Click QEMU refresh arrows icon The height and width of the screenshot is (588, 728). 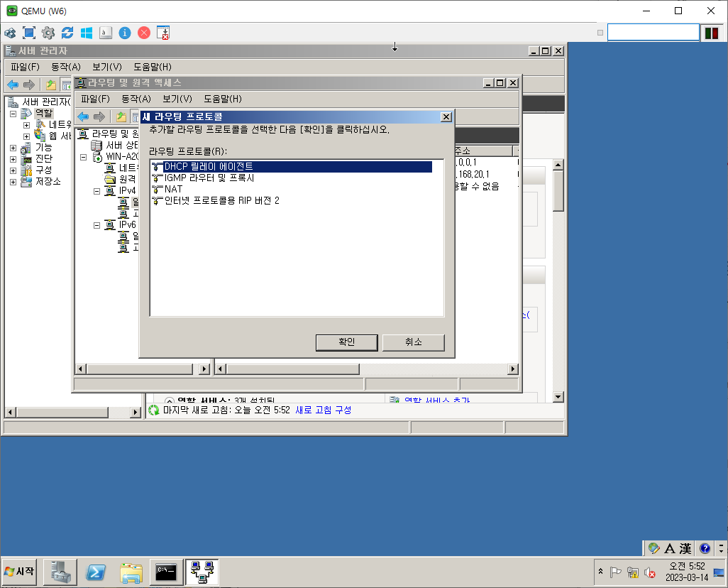coord(67,33)
